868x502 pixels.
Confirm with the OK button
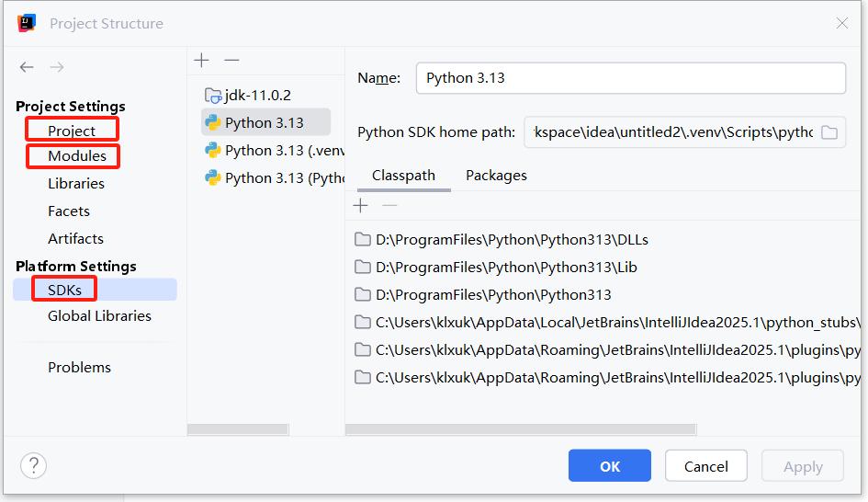[610, 465]
